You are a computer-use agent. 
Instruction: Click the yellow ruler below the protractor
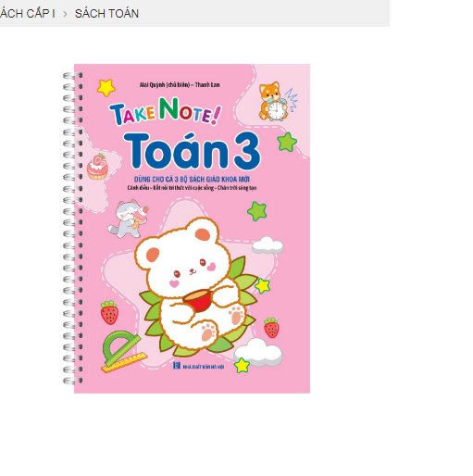[124, 362]
